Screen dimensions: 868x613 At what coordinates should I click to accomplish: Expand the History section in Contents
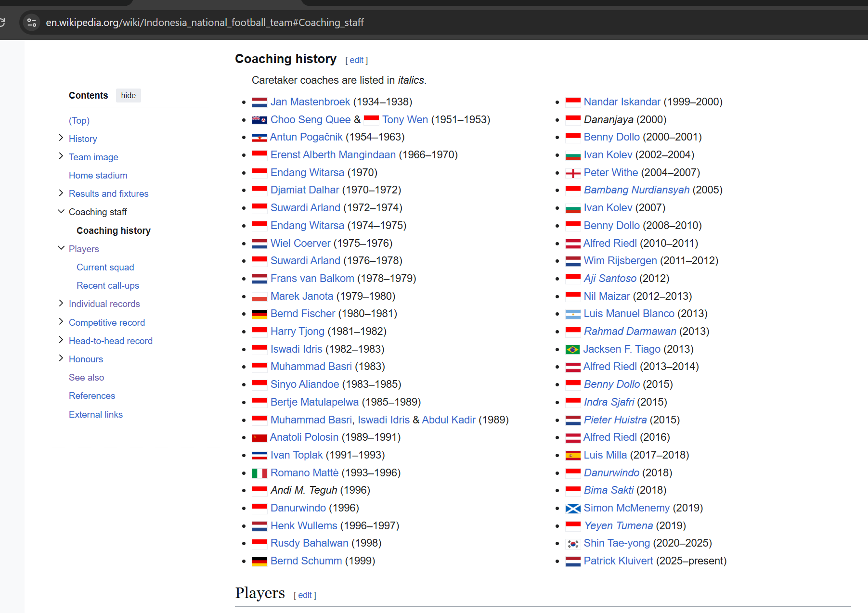(x=61, y=138)
